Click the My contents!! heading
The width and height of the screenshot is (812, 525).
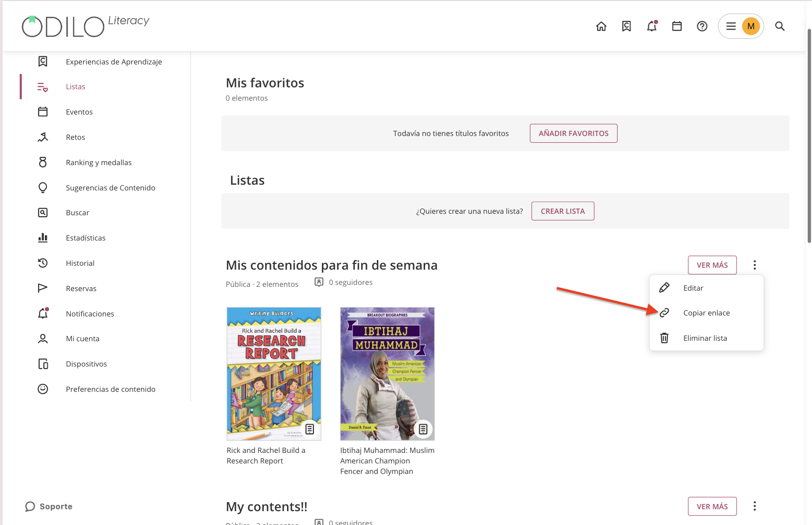[x=267, y=506]
